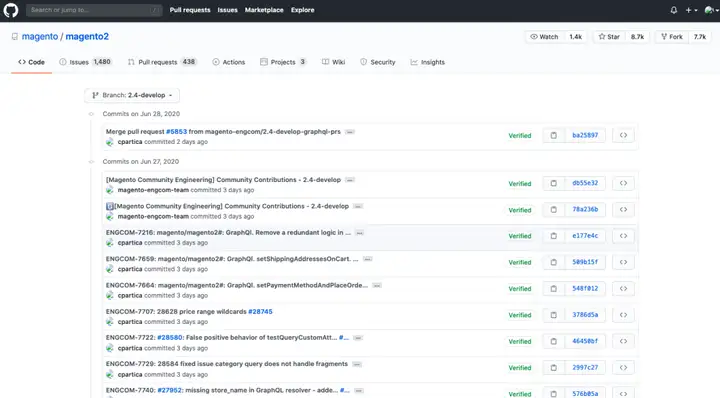Copy SHA of commit ba25897

click(x=554, y=135)
